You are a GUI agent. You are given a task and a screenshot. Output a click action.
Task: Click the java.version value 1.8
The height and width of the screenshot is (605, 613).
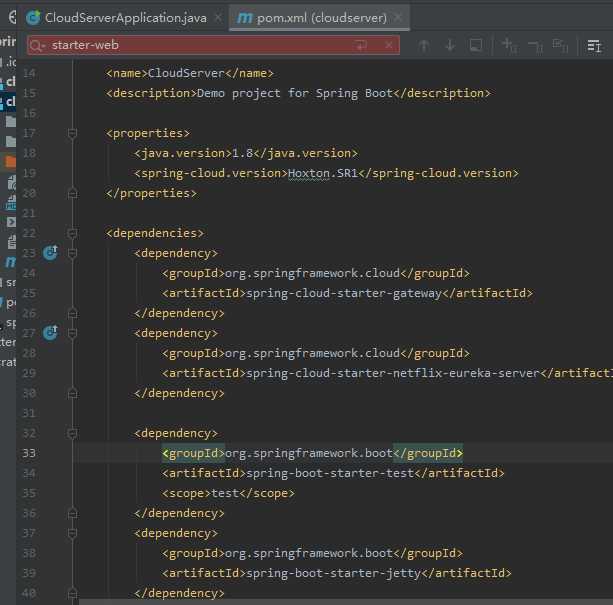[x=242, y=153]
